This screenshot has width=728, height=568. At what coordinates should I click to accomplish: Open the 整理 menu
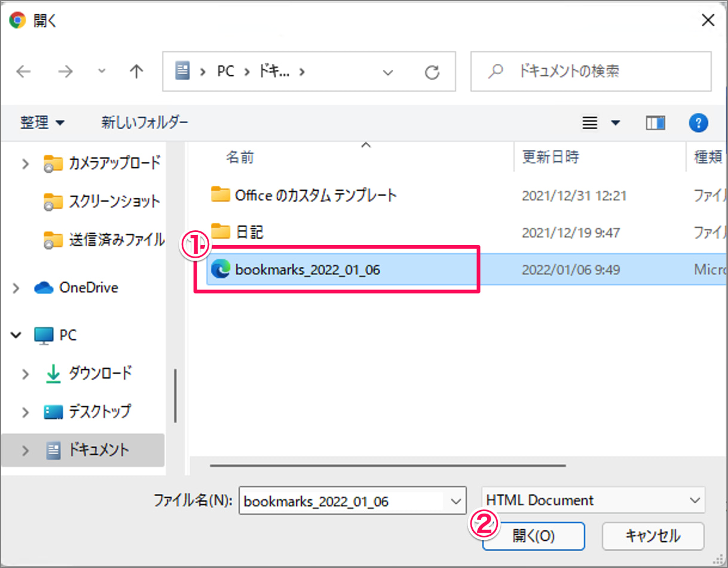tap(42, 123)
